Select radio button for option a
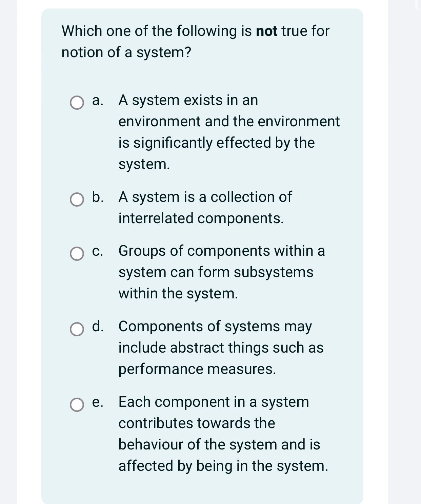 77,102
